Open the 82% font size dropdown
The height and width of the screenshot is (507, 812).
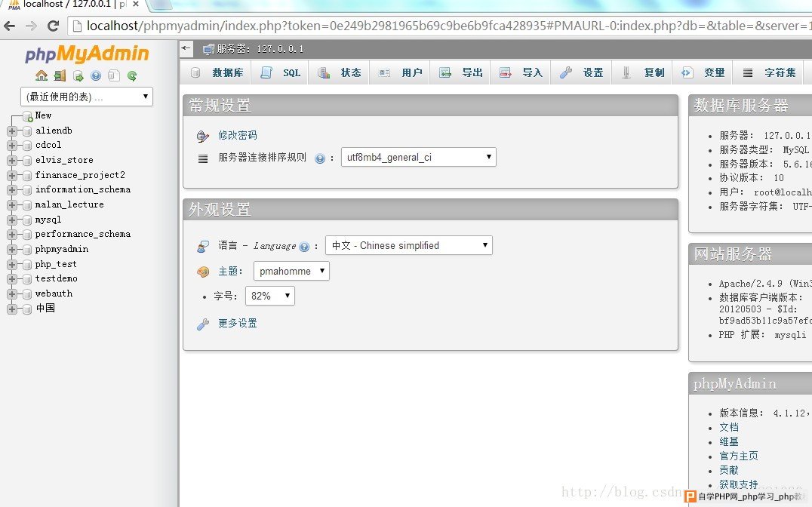click(270, 296)
